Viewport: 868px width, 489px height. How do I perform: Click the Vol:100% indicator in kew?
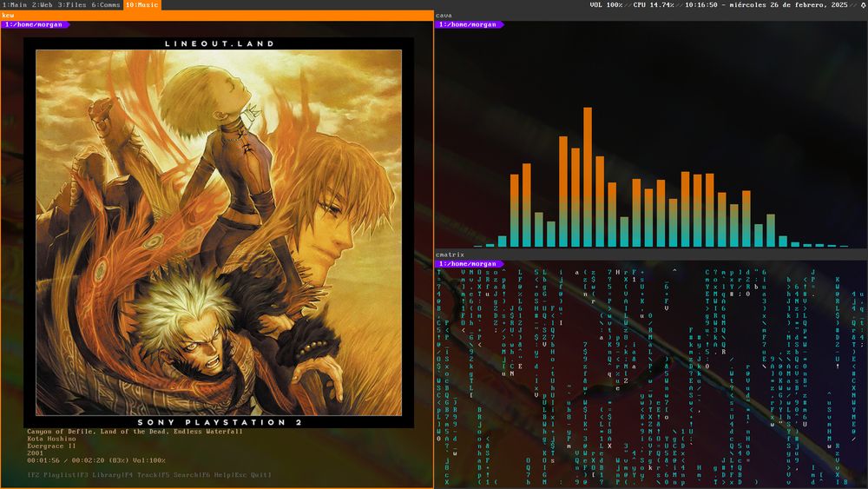pyautogui.click(x=148, y=460)
